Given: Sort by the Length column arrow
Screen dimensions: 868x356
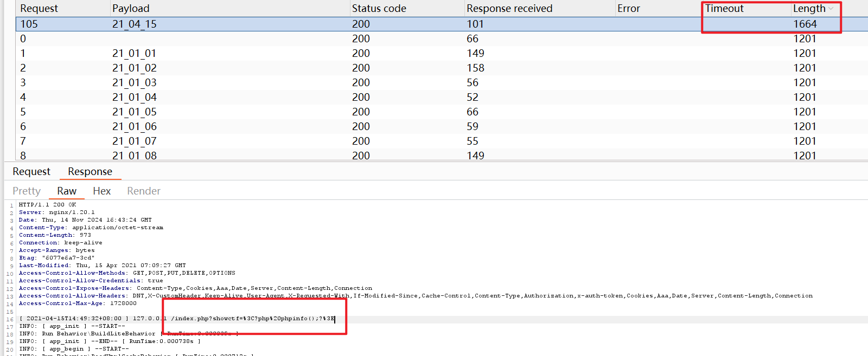Looking at the screenshot, I should click(831, 9).
